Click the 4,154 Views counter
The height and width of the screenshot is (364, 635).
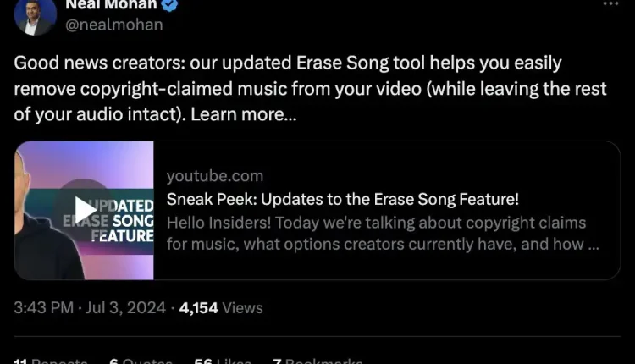point(221,308)
